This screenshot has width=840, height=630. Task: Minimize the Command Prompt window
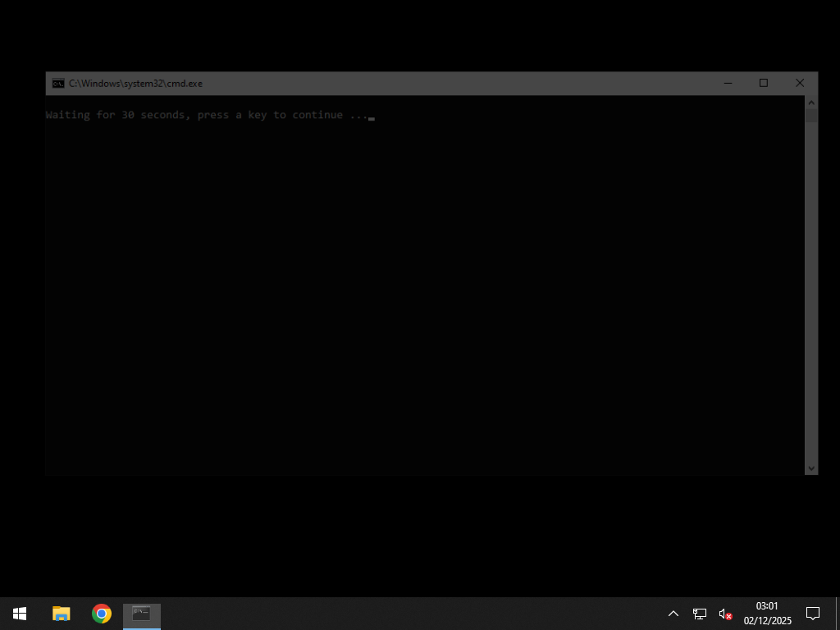[x=728, y=83]
